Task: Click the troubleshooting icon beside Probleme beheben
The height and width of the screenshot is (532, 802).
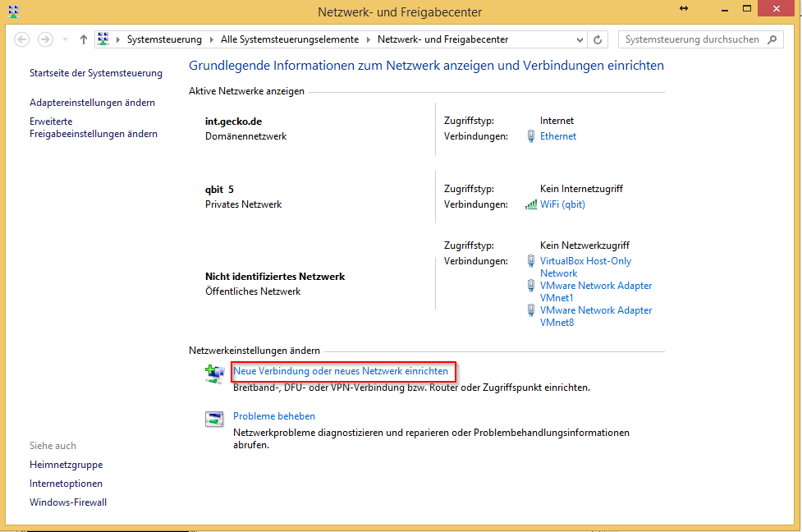Action: 214,419
